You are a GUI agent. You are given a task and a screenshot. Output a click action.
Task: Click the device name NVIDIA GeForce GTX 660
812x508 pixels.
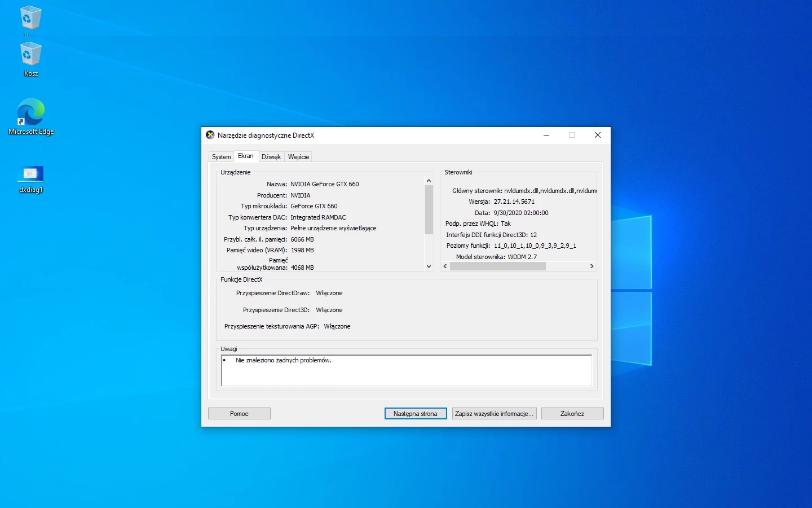(325, 184)
